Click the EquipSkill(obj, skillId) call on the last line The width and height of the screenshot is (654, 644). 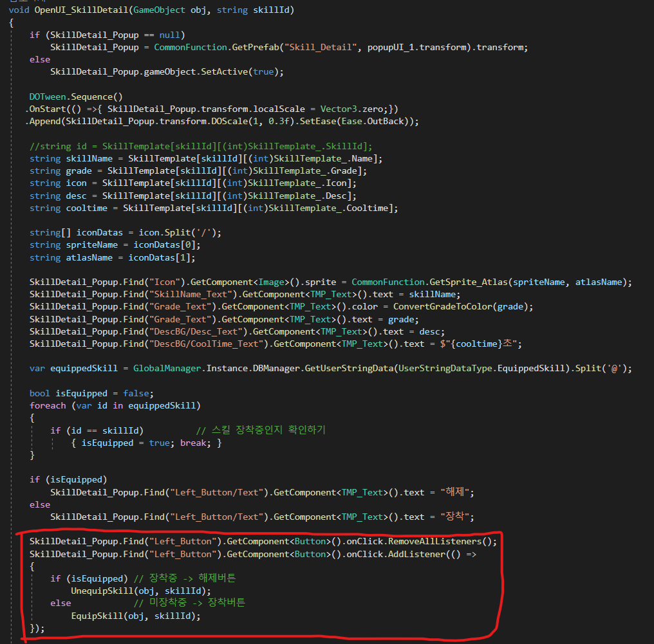tap(133, 616)
